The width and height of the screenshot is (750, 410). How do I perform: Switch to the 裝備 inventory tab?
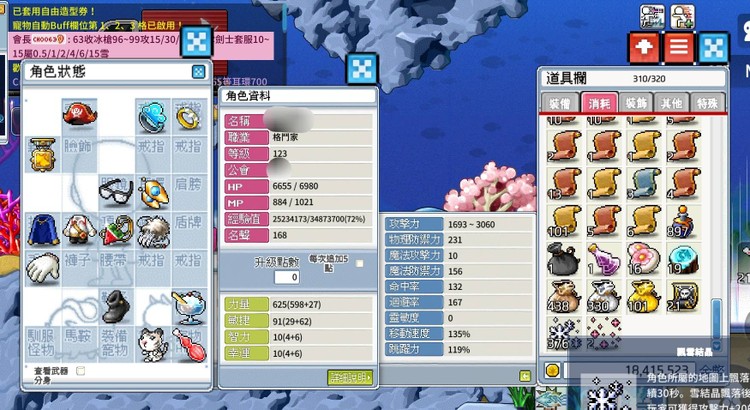point(559,102)
